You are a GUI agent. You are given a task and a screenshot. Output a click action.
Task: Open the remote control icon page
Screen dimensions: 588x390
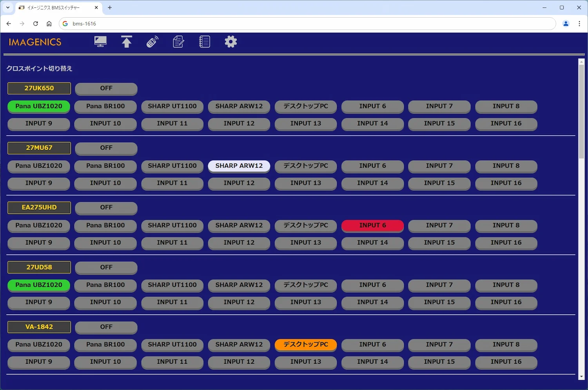click(152, 42)
